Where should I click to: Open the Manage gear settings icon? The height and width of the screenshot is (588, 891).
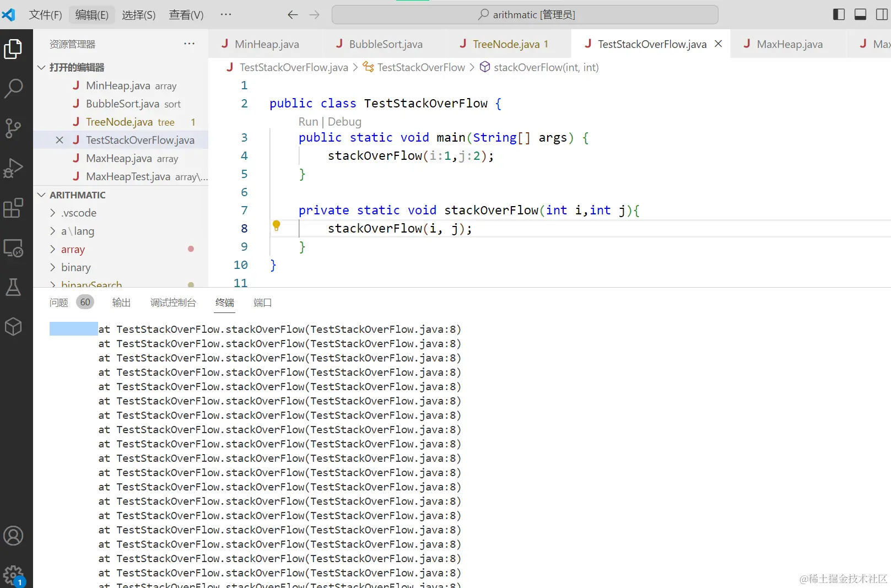click(x=13, y=575)
